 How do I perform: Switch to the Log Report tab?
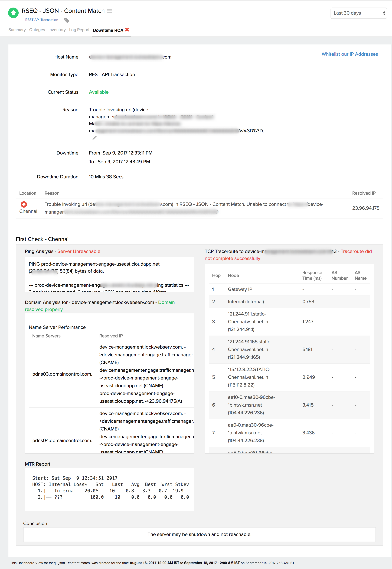79,30
